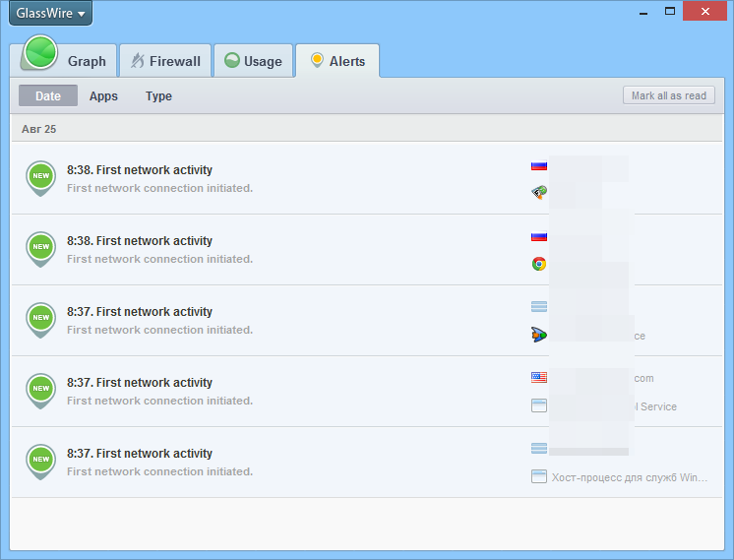The image size is (734, 560).
Task: Switch to the Firewall tab
Action: pos(165,61)
